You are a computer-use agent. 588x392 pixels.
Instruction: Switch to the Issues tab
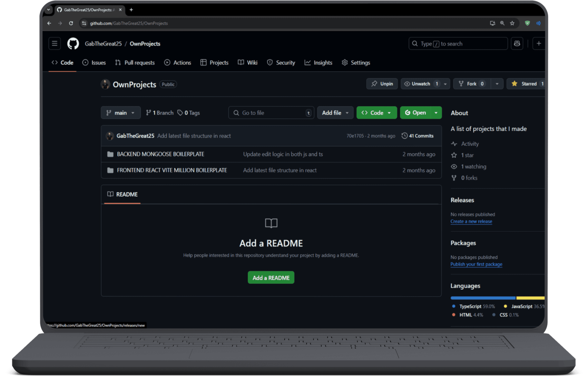pos(94,63)
